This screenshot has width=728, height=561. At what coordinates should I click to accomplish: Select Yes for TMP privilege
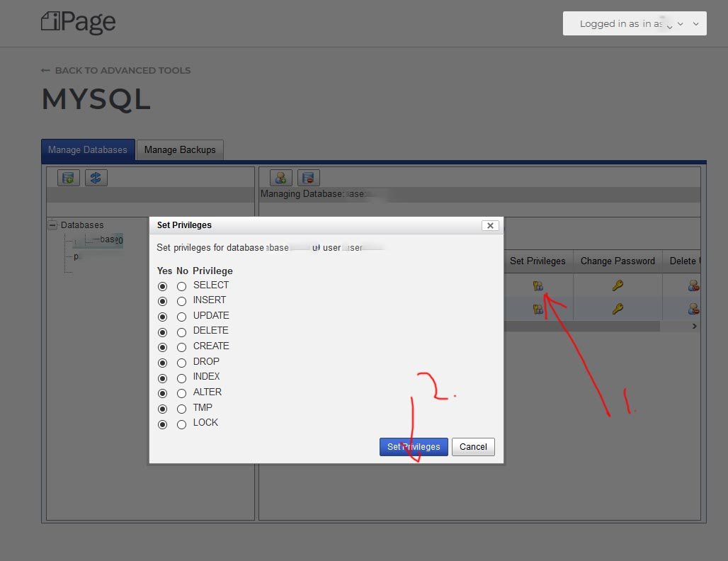click(x=162, y=409)
